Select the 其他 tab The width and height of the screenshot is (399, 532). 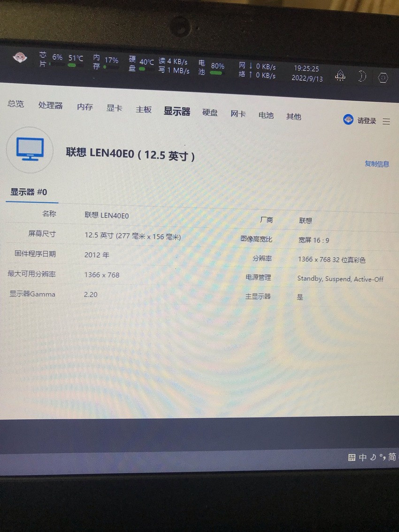(293, 116)
